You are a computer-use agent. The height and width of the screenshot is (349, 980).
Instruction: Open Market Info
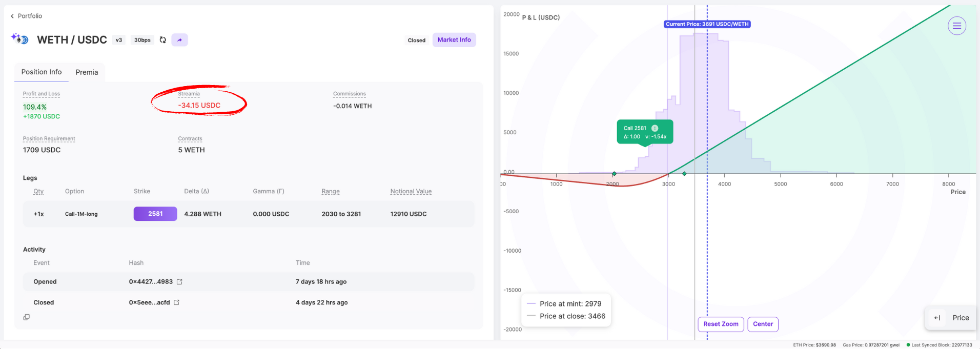point(454,40)
